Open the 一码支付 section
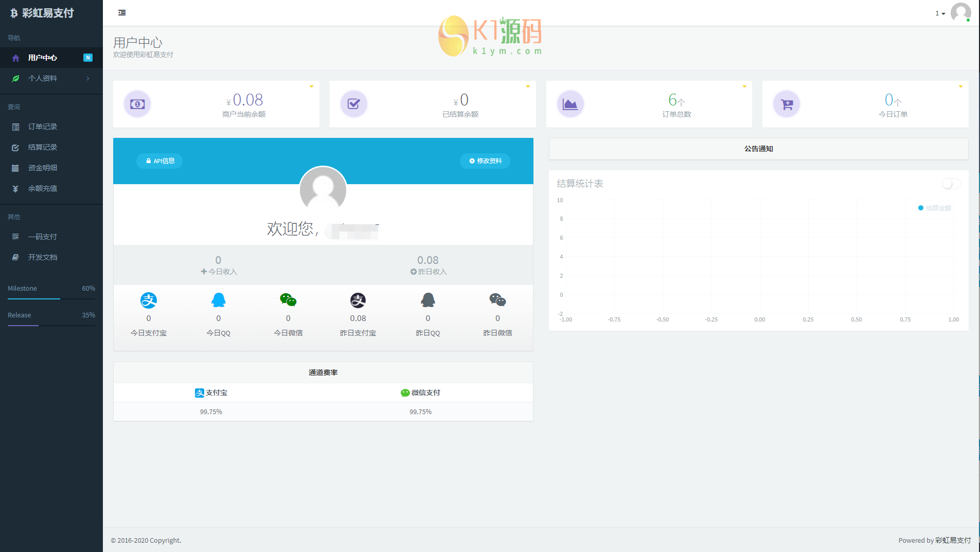 coord(43,236)
